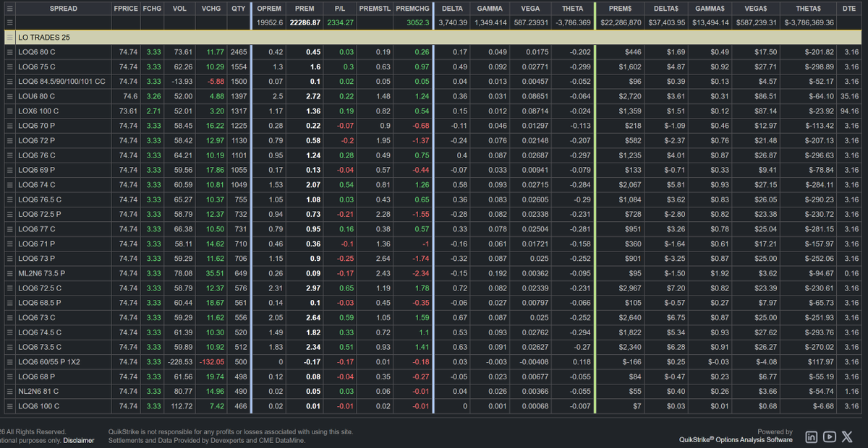
Task: Click DTE value 94.16 for LOX6 100 C
Action: pyautogui.click(x=850, y=111)
